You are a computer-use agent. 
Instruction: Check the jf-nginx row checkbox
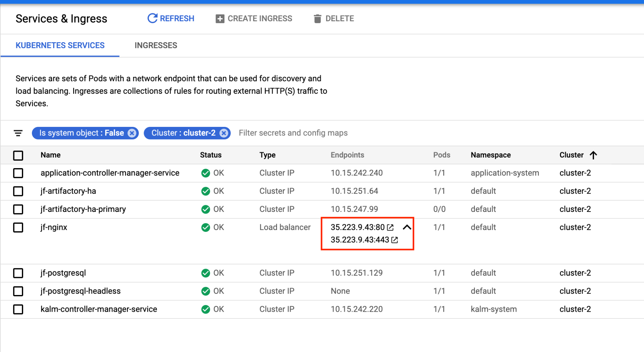click(x=18, y=227)
